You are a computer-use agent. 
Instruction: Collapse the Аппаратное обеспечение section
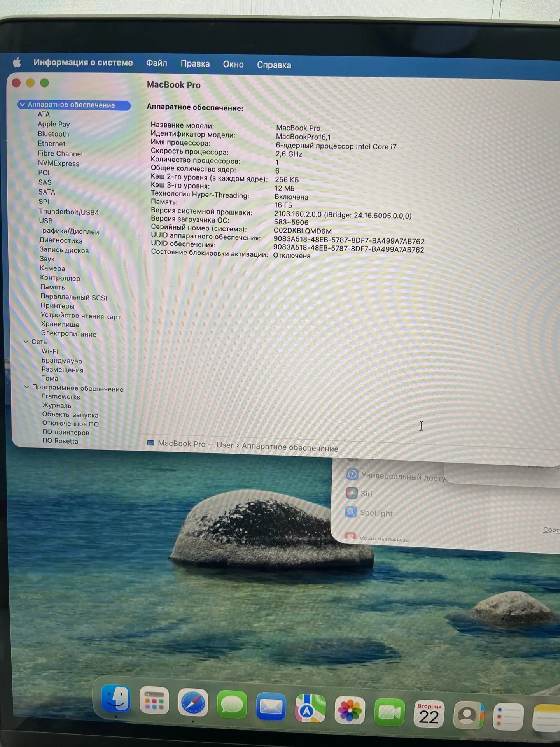22,105
